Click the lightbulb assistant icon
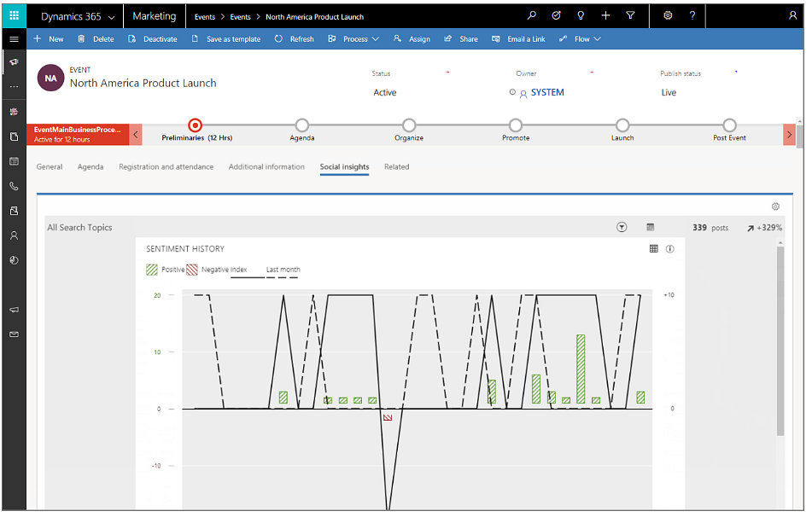Image resolution: width=812 pixels, height=517 pixels. click(581, 15)
